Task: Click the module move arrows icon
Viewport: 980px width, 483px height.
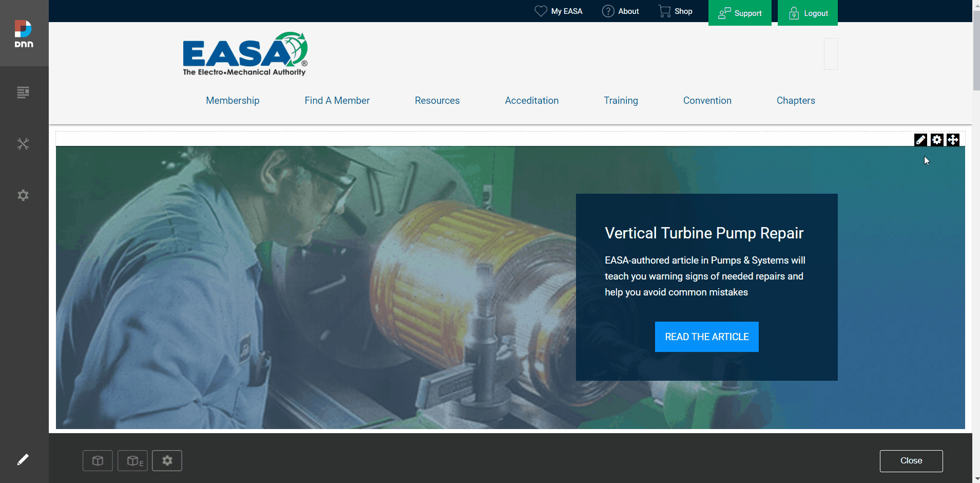Action: [953, 140]
